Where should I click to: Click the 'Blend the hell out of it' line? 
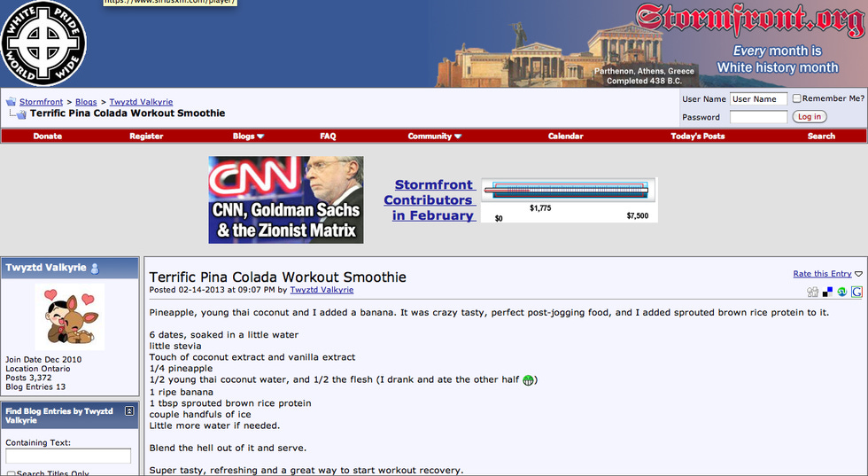tap(228, 448)
